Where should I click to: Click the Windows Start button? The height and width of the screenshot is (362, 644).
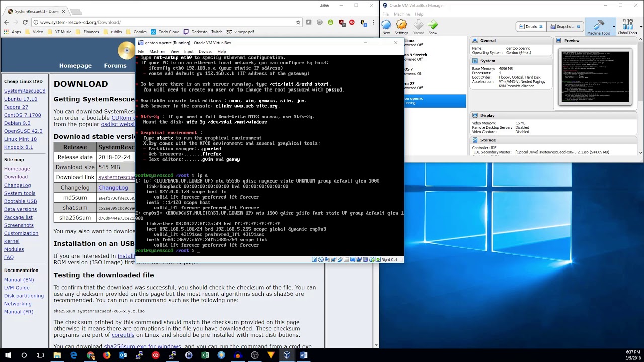(x=8, y=355)
